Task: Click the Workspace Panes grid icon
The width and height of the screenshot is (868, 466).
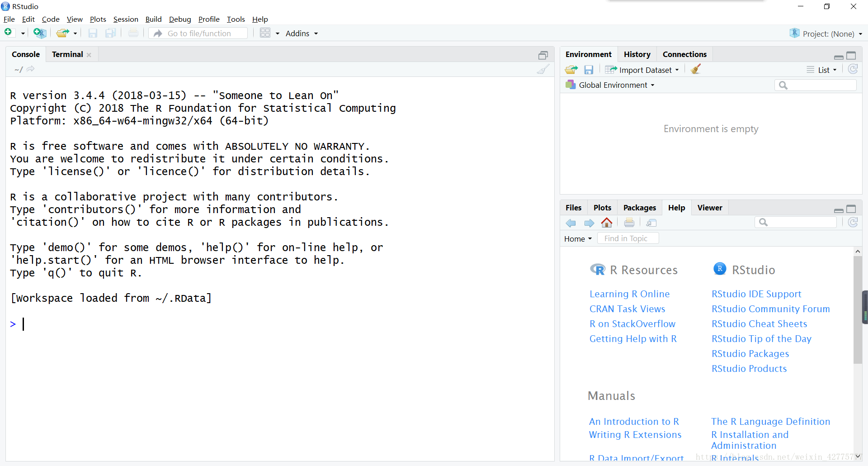Action: [x=265, y=33]
